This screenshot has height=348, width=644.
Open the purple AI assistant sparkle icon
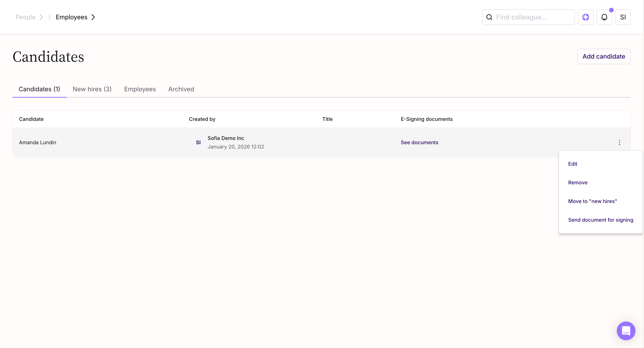point(585,17)
